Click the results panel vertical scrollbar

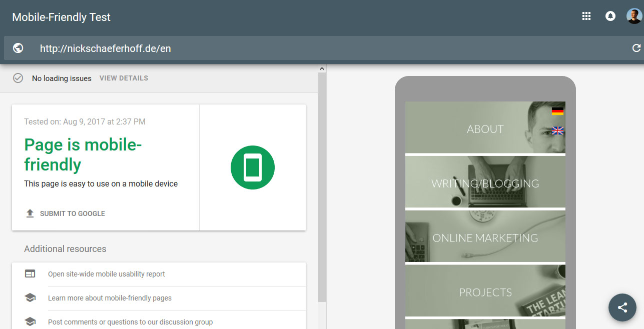pos(322,187)
